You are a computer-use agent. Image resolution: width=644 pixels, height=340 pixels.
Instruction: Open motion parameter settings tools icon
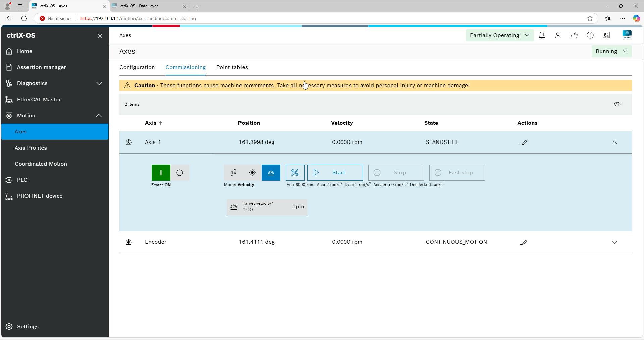(x=295, y=173)
